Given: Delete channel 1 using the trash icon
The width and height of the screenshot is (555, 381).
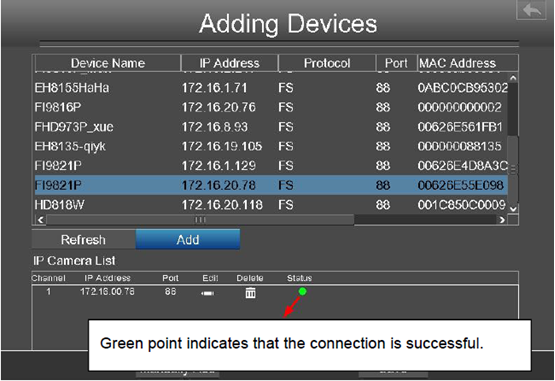Looking at the screenshot, I should point(251,293).
